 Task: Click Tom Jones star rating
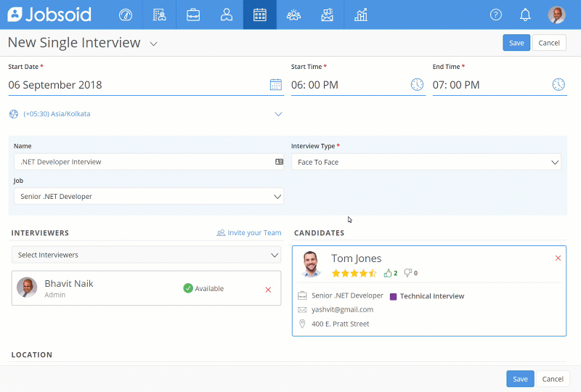tap(354, 273)
